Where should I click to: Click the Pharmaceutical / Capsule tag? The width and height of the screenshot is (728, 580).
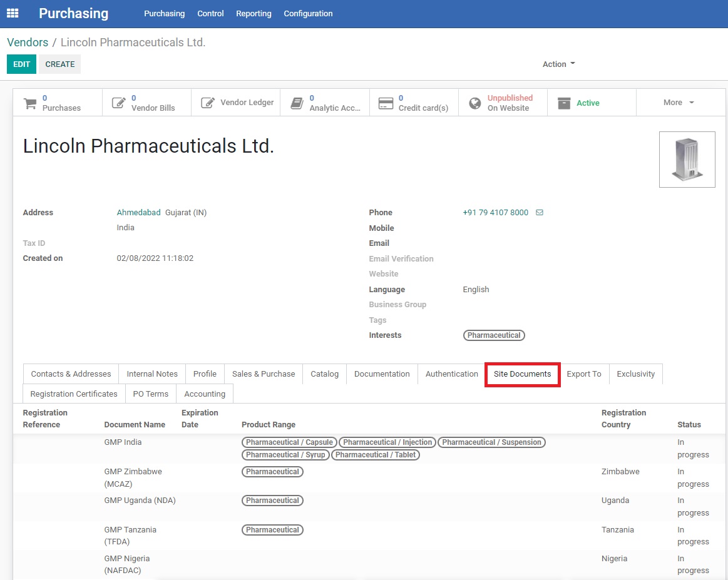[289, 442]
